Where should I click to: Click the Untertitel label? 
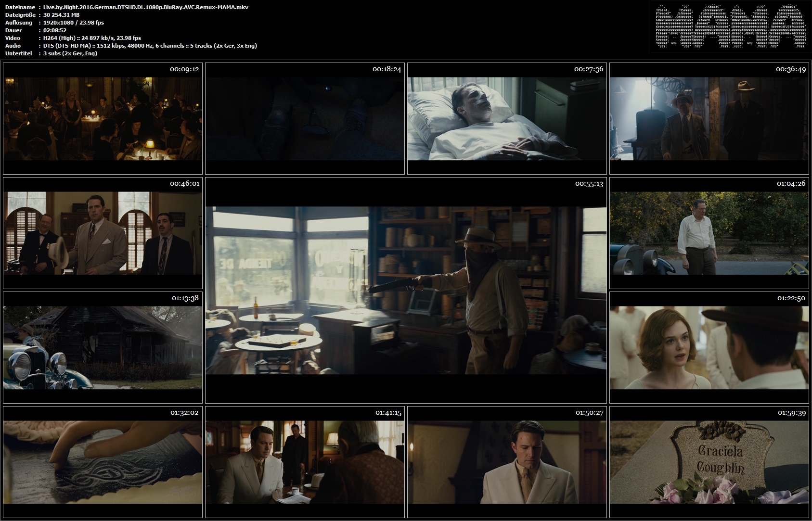point(19,53)
